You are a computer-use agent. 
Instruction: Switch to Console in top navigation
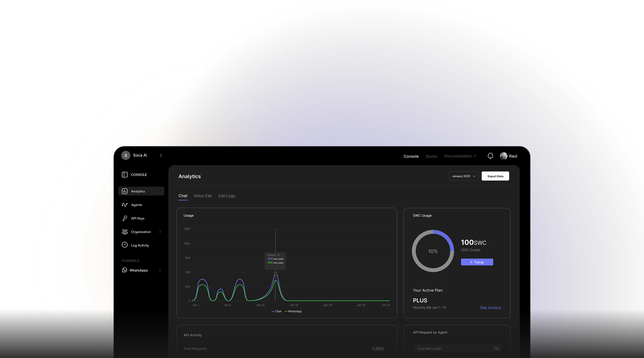coord(411,156)
